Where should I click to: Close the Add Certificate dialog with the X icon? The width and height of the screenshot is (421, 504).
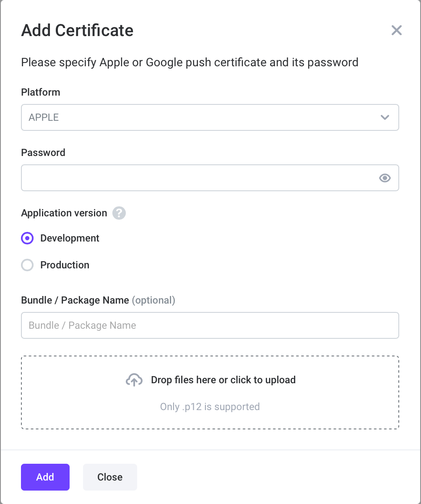point(396,30)
